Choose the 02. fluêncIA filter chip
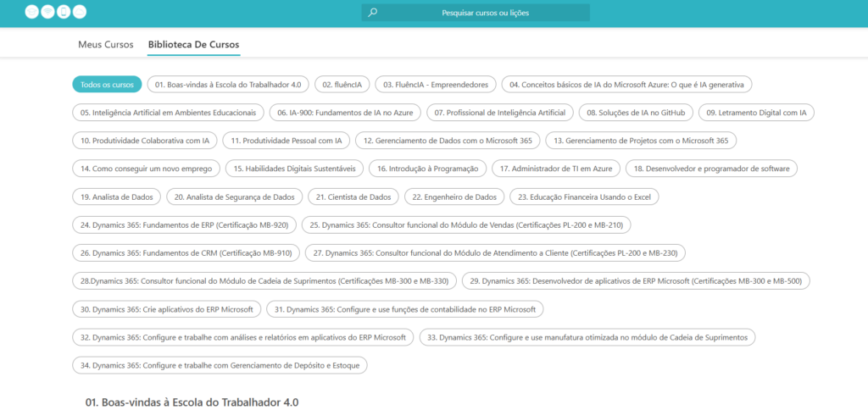 (x=342, y=85)
